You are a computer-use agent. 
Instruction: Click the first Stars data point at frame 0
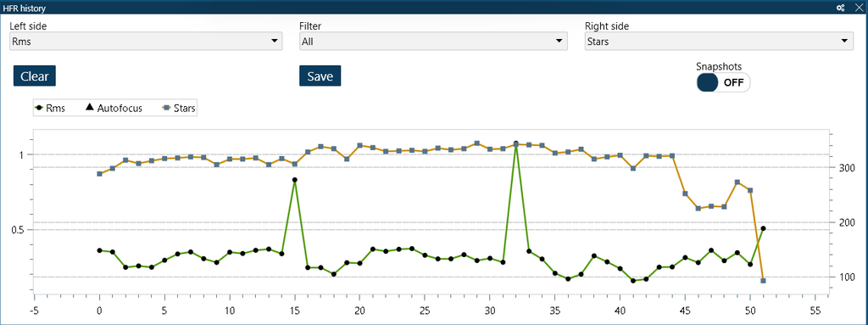100,174
